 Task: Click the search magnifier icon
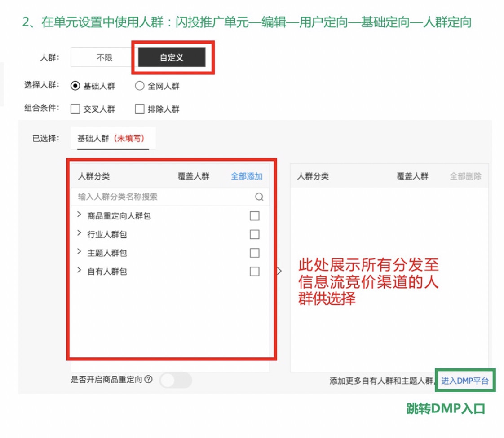pyautogui.click(x=259, y=197)
